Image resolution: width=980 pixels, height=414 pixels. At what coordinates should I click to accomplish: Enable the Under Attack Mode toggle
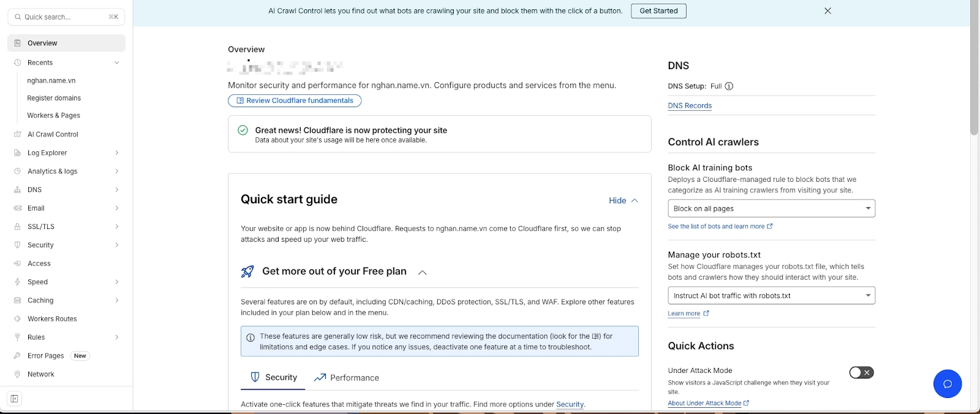tap(861, 372)
